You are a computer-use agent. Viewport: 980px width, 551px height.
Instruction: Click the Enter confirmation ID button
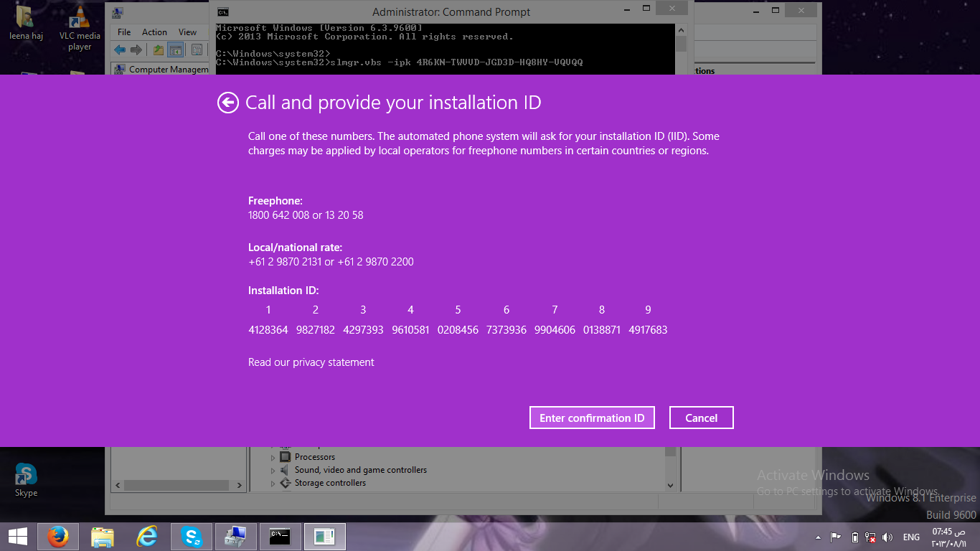pos(592,418)
